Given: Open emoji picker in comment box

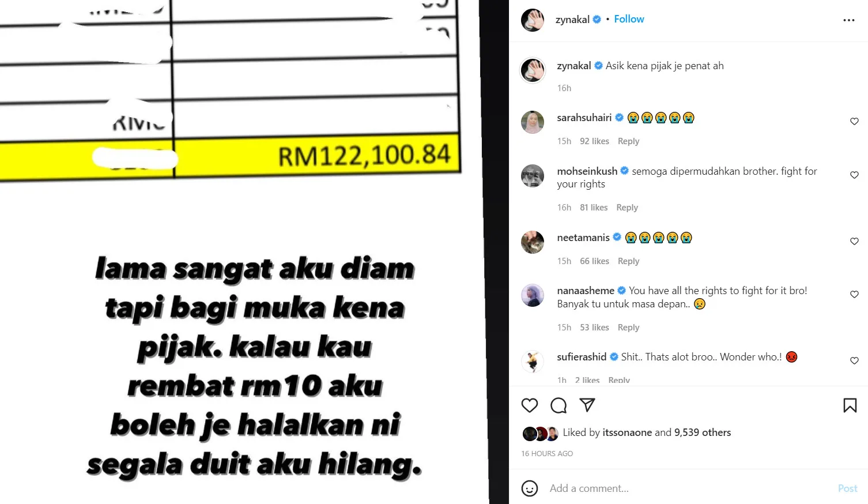Looking at the screenshot, I should [x=530, y=488].
